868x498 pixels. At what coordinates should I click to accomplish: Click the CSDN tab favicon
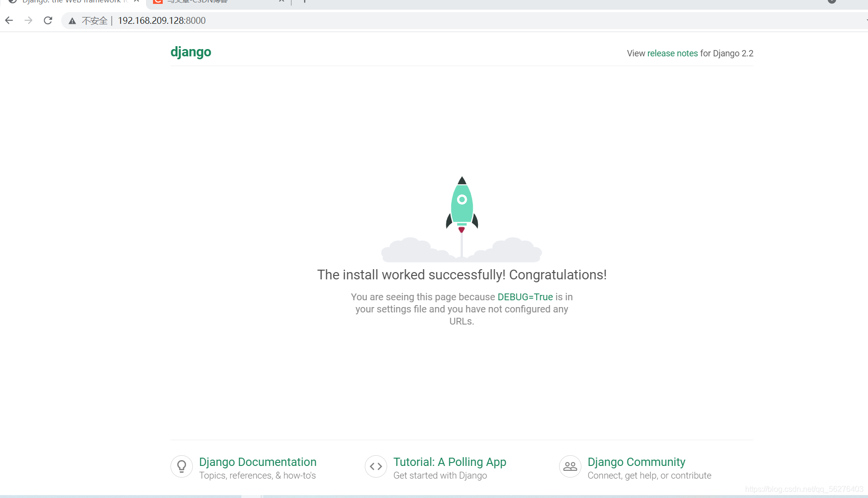click(x=157, y=1)
